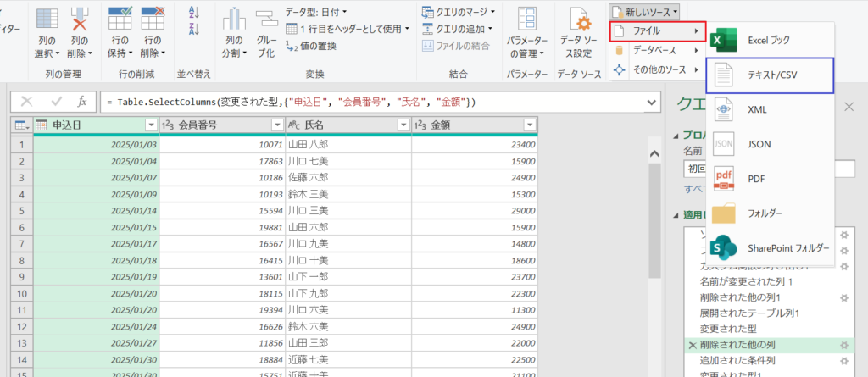Click the ファイルの結合 button
The image size is (868, 377).
click(x=456, y=46)
